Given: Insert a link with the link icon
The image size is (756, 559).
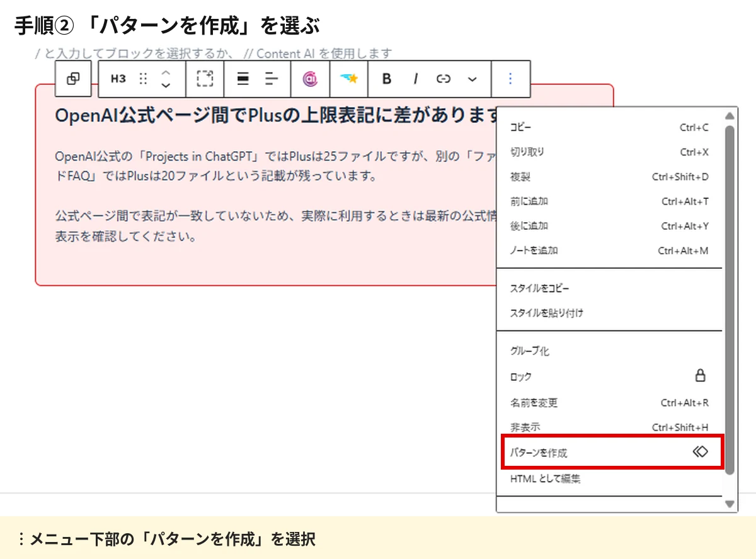Looking at the screenshot, I should pyautogui.click(x=444, y=79).
